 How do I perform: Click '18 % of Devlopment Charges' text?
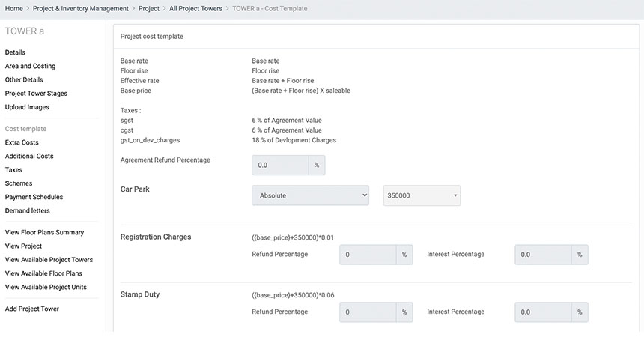pyautogui.click(x=294, y=140)
